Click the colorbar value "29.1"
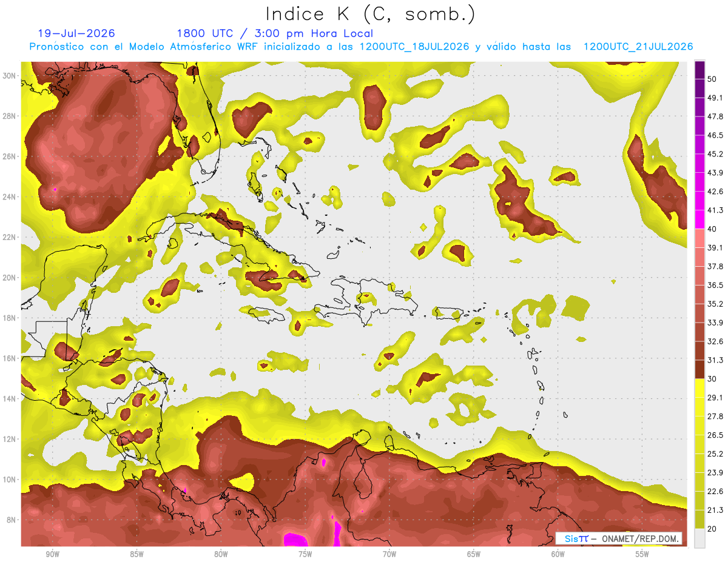728x562 pixels. coord(716,398)
